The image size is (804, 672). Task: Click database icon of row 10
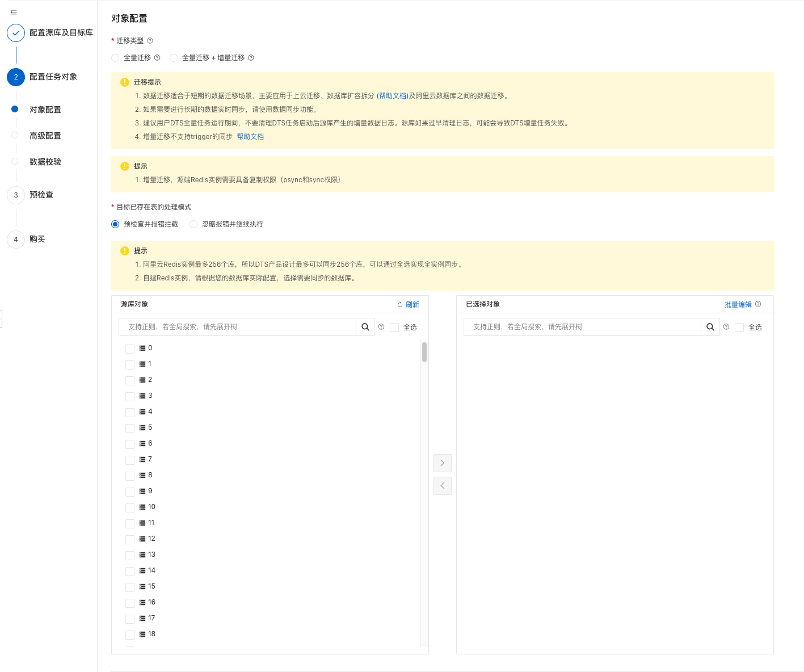pyautogui.click(x=142, y=507)
